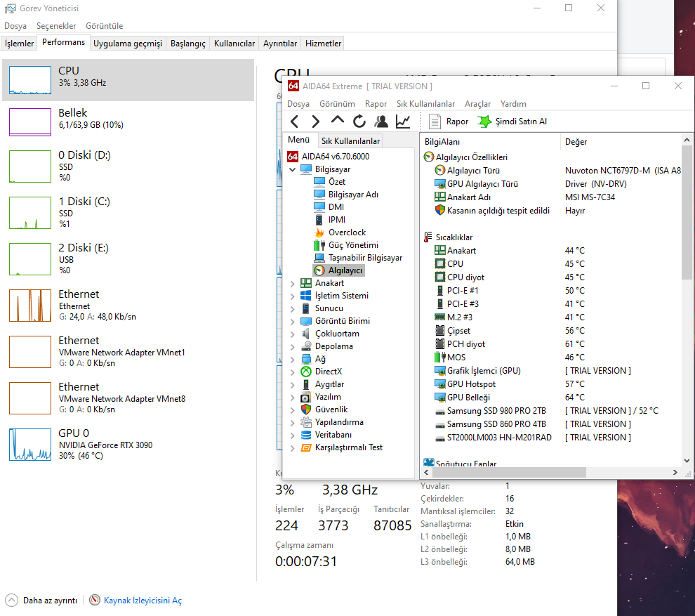
Task: Click the AIDA64 back navigation arrow
Action: click(294, 122)
